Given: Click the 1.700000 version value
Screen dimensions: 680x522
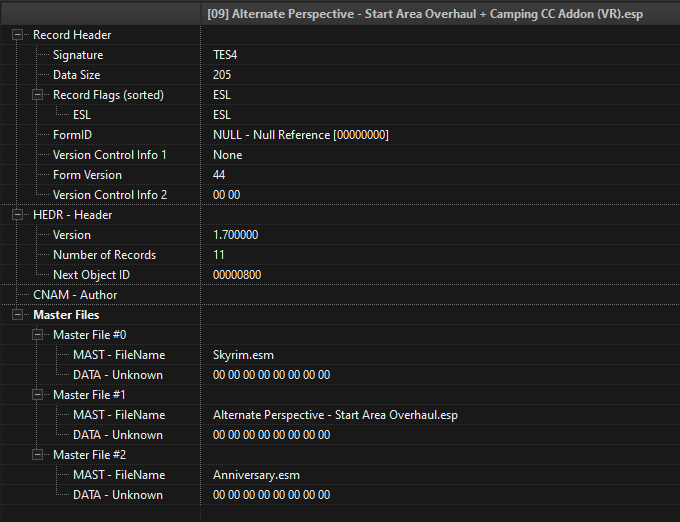Looking at the screenshot, I should [235, 235].
